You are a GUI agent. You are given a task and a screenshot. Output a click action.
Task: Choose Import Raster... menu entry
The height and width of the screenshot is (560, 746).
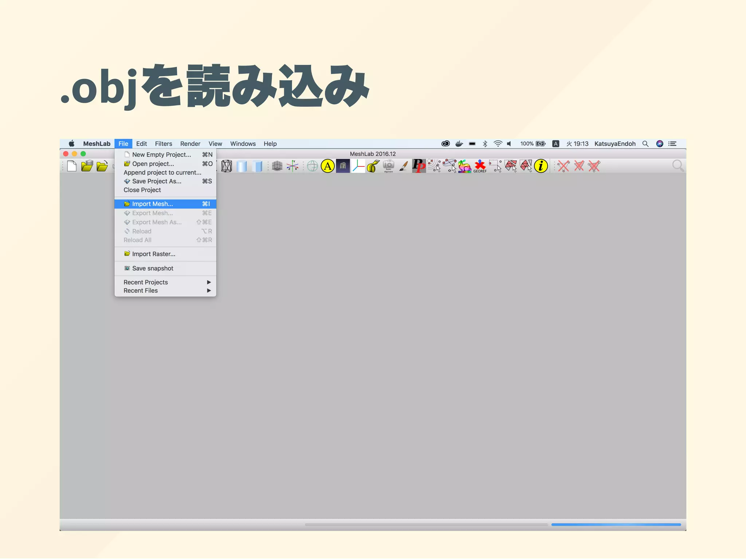pos(165,254)
